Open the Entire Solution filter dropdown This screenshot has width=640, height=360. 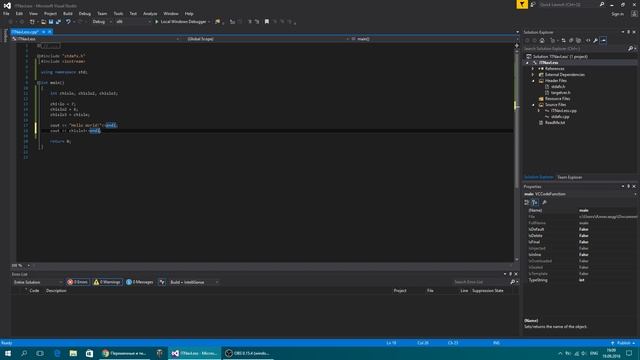click(37, 282)
